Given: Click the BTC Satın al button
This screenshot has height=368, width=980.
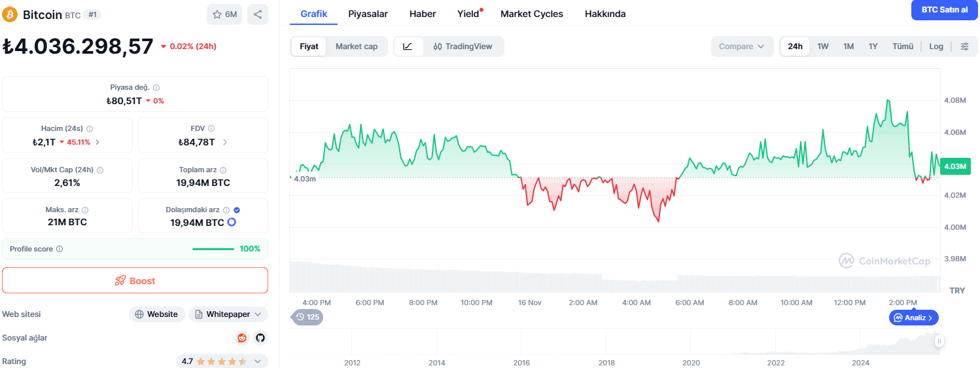Looking at the screenshot, I should 945,10.
